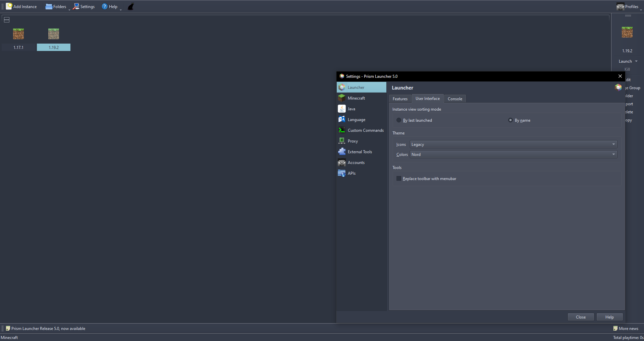Open the Colors theme dropdown
The height and width of the screenshot is (341, 644).
(x=514, y=154)
